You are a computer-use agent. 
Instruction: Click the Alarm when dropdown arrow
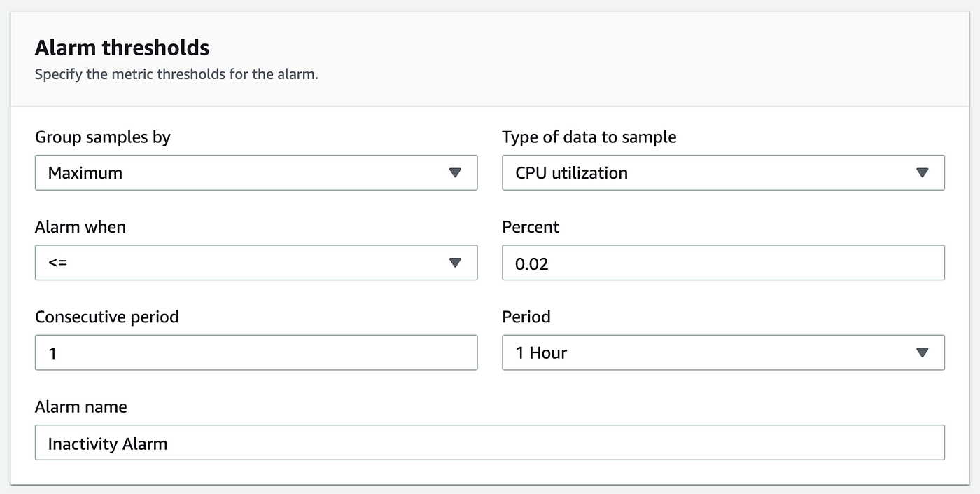455,262
